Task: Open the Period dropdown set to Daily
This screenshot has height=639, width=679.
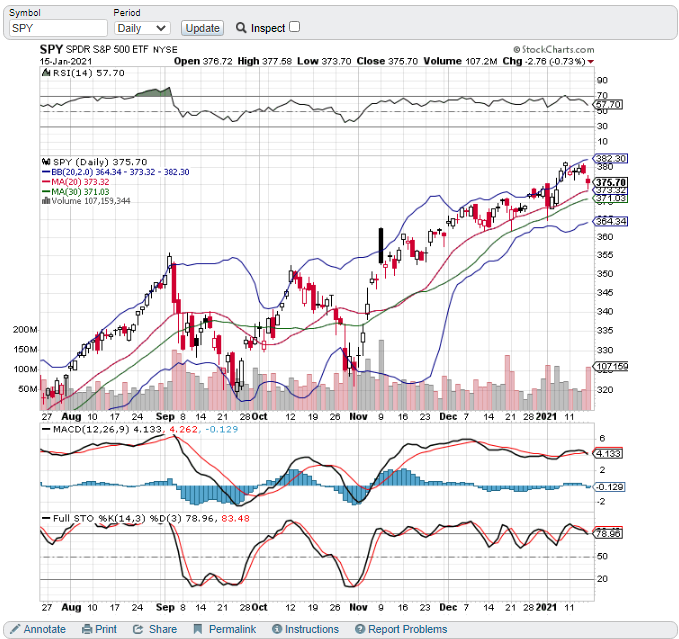Action: (x=142, y=28)
